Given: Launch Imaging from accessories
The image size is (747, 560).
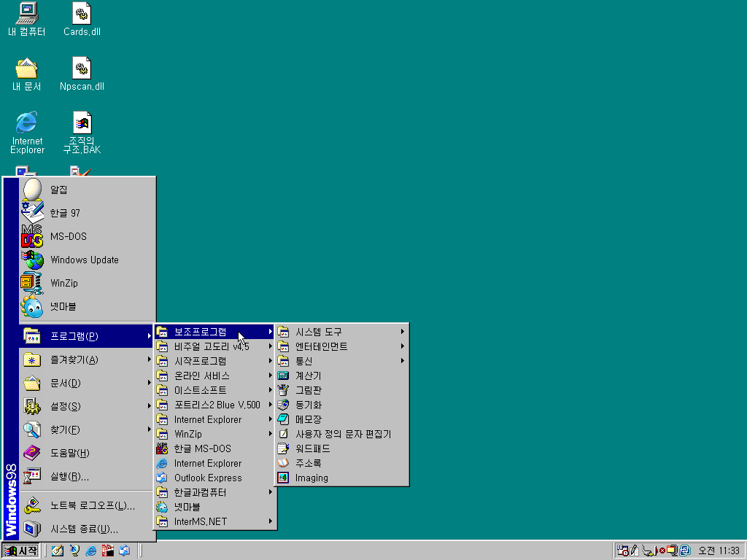Looking at the screenshot, I should tap(341, 478).
